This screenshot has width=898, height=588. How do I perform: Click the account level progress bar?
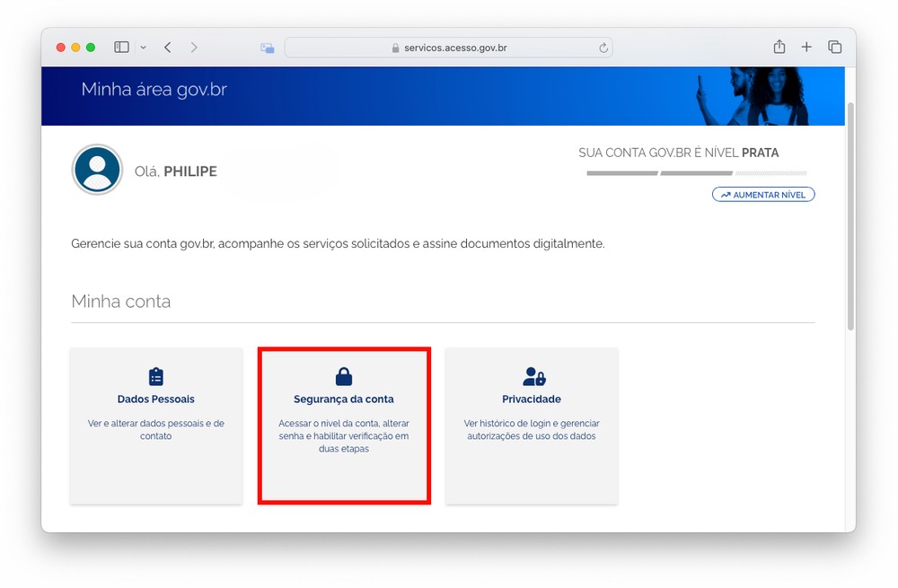tap(696, 173)
